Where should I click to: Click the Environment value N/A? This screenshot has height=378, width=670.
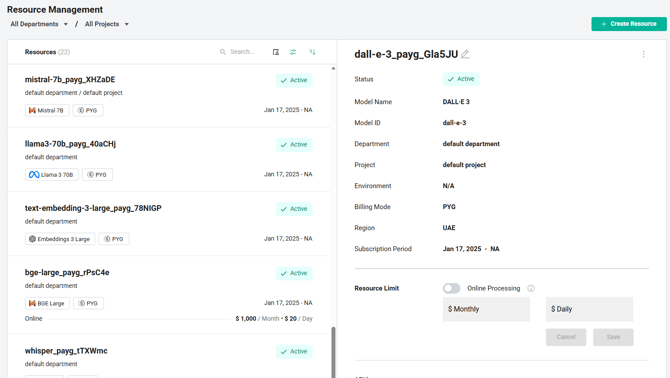point(448,186)
